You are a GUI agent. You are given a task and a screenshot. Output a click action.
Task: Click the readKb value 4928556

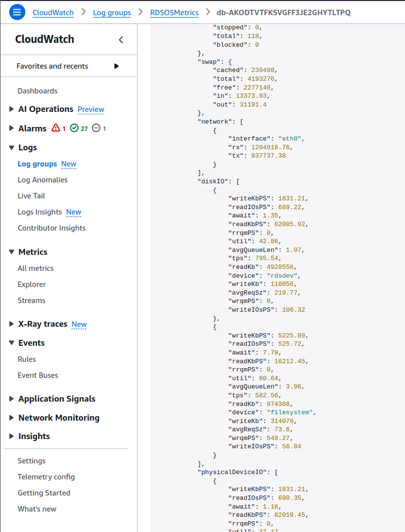click(x=280, y=267)
